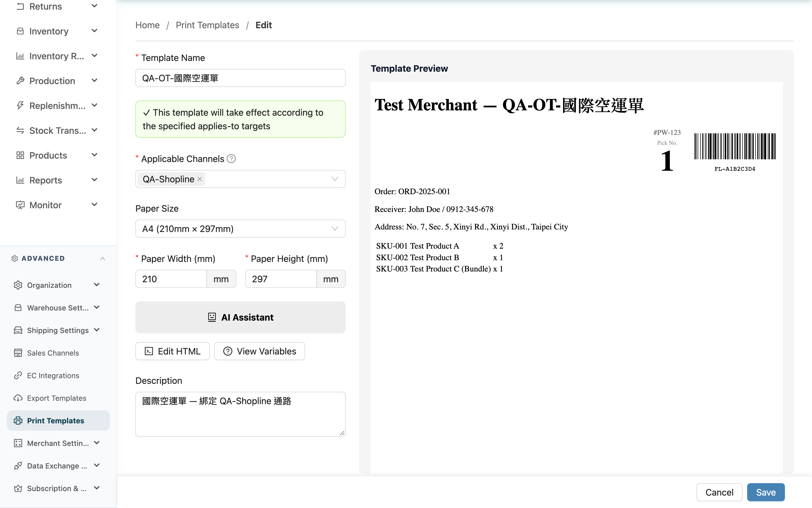Image resolution: width=812 pixels, height=508 pixels.
Task: Click the Stock Transfer arrows icon
Action: (x=20, y=131)
